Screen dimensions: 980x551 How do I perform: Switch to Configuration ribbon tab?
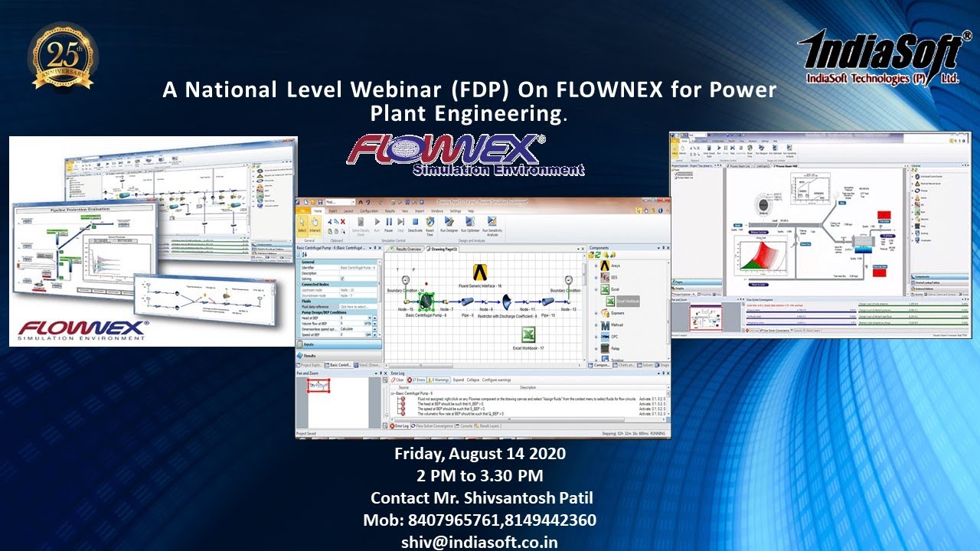pos(369,210)
